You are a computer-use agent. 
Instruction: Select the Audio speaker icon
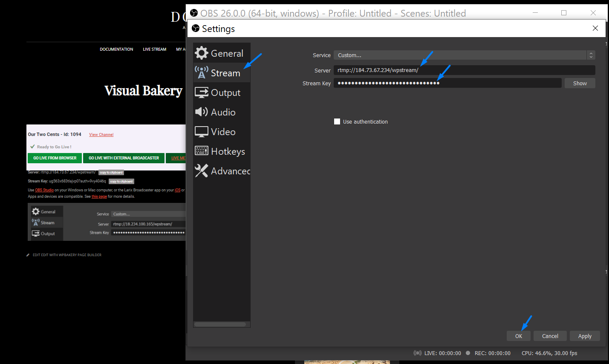[202, 112]
